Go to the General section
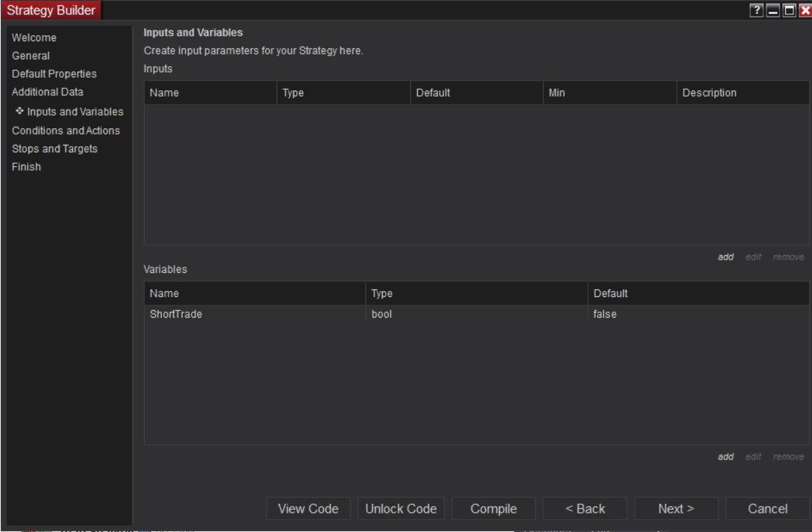 click(31, 56)
